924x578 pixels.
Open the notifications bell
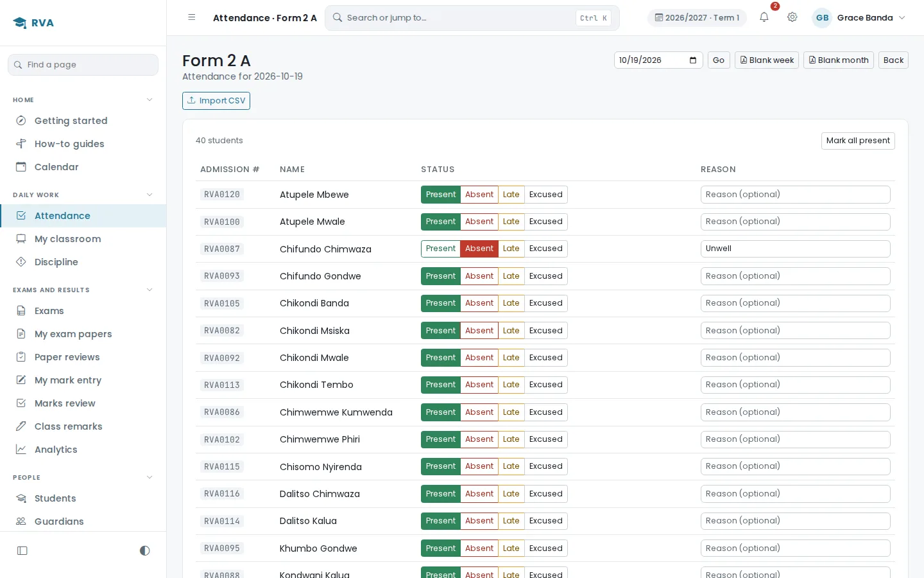[764, 18]
